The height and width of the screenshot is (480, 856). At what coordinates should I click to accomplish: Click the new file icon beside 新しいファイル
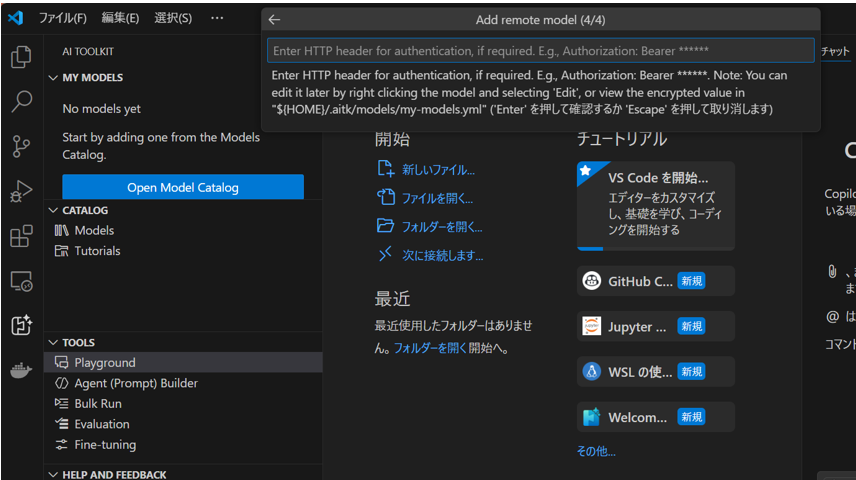click(x=385, y=169)
